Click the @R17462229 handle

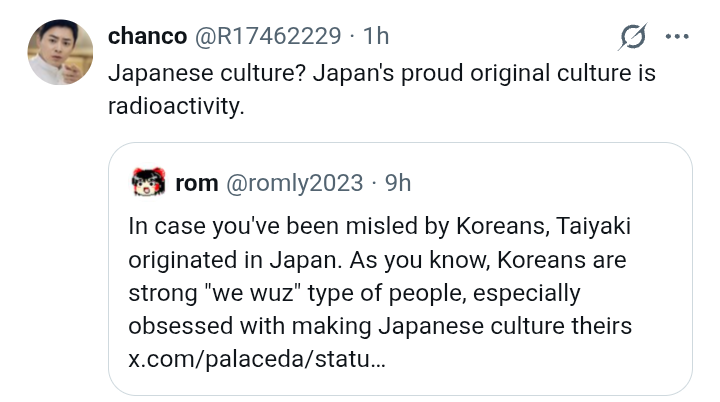point(268,36)
